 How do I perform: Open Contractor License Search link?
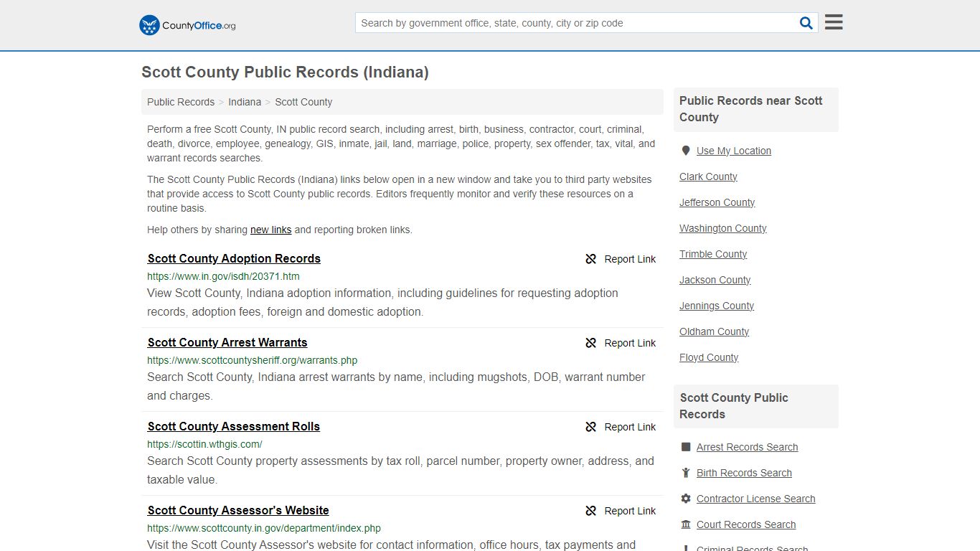tap(755, 499)
